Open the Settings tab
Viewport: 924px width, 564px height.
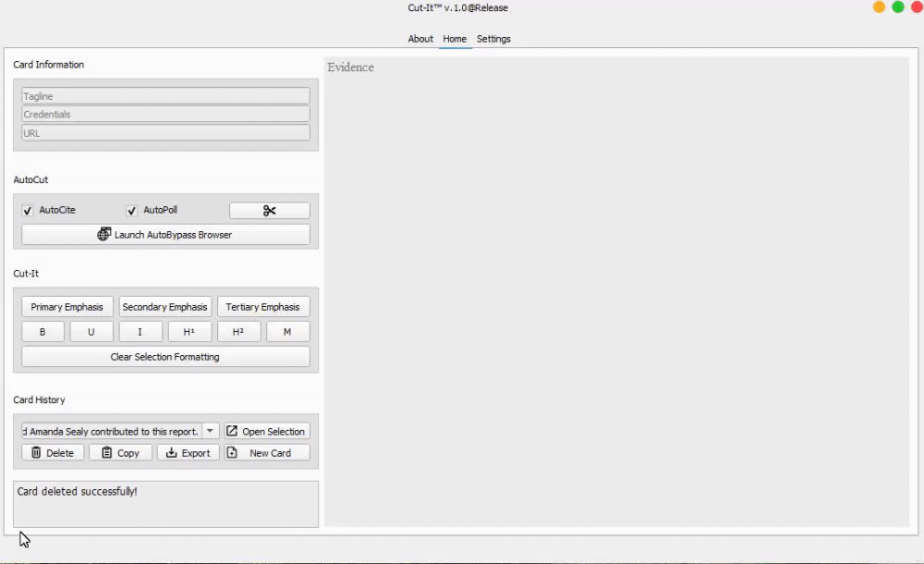point(493,39)
